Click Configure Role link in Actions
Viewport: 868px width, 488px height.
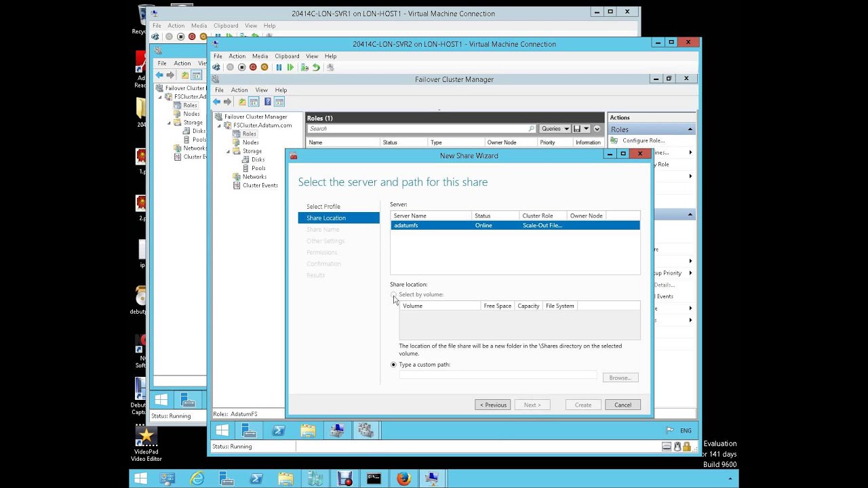click(644, 141)
